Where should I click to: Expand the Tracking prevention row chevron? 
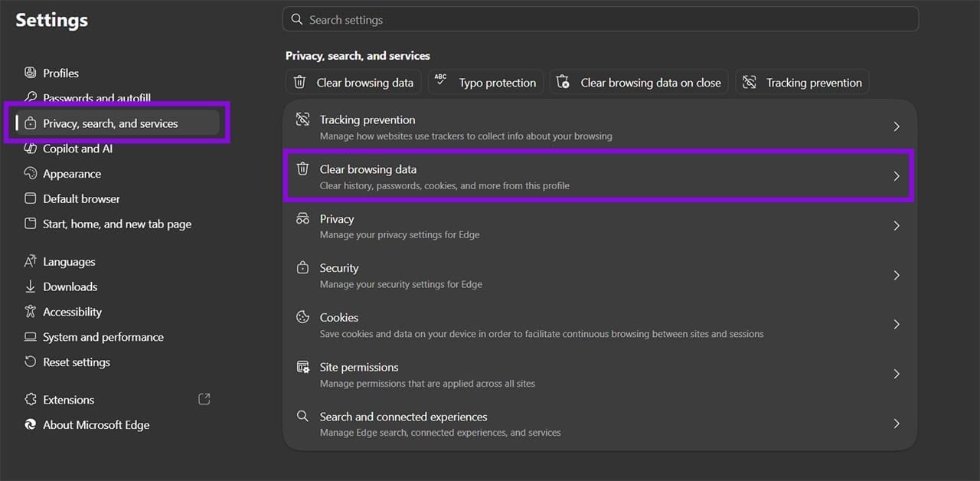coord(897,126)
